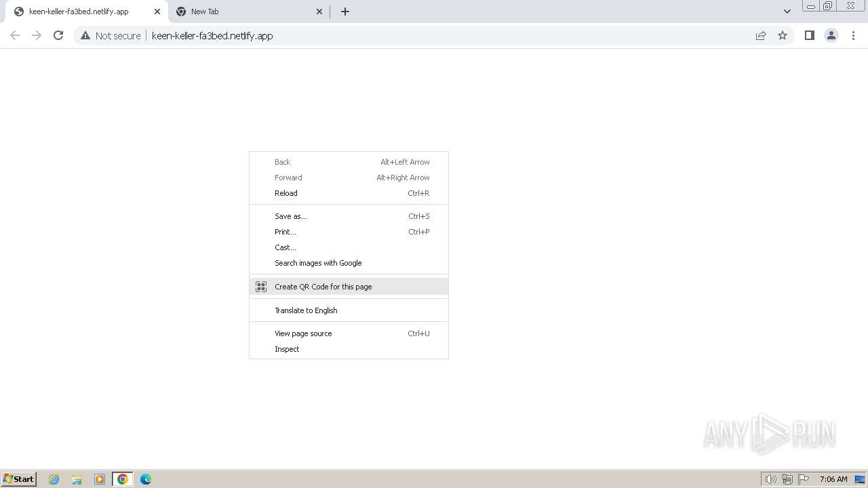
Task: Click the 7:06 AM clock
Action: click(x=833, y=479)
